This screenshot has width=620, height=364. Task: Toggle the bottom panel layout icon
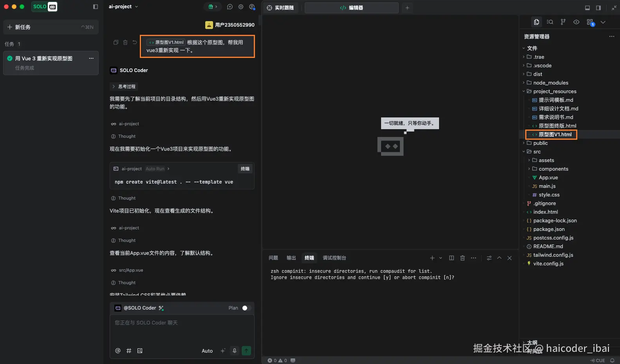(x=587, y=8)
